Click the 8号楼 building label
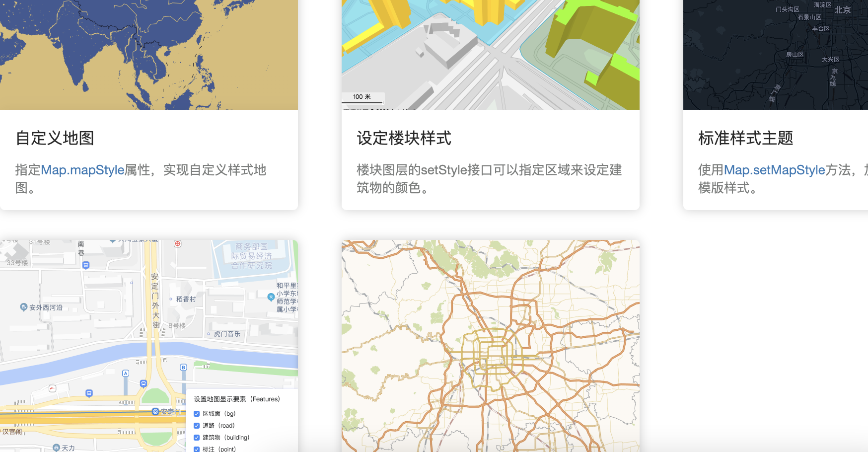Image resolution: width=868 pixels, height=452 pixels. tap(177, 326)
